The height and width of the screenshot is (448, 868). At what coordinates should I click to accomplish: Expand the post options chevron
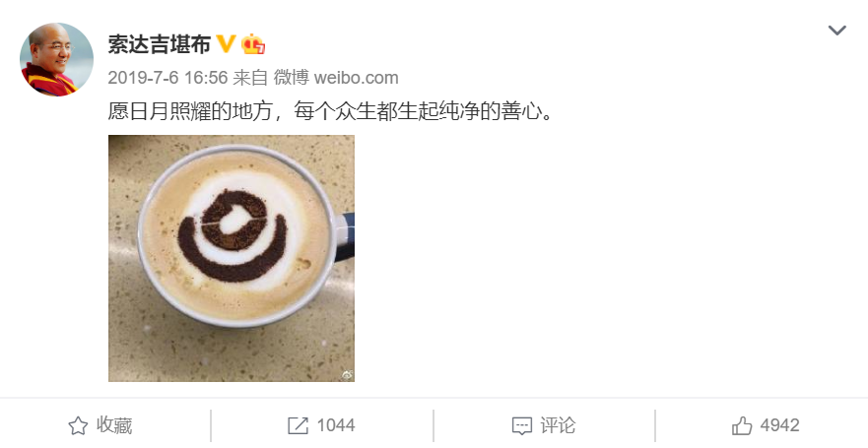click(x=837, y=30)
